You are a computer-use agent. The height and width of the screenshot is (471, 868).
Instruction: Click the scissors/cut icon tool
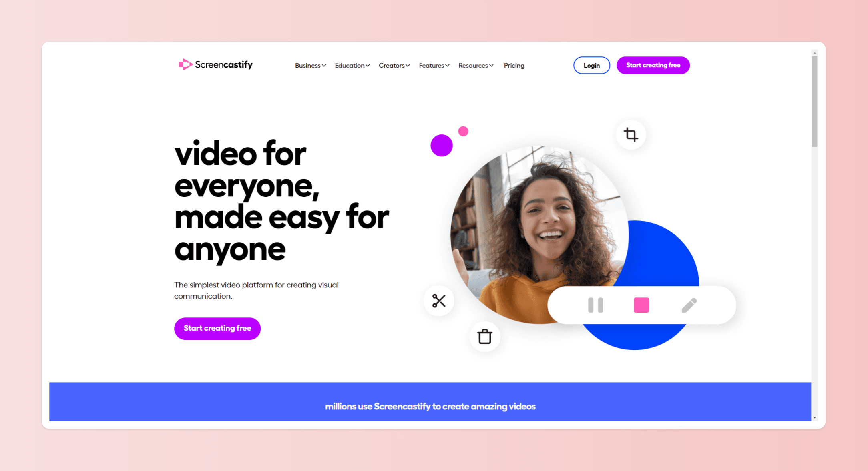coord(439,301)
